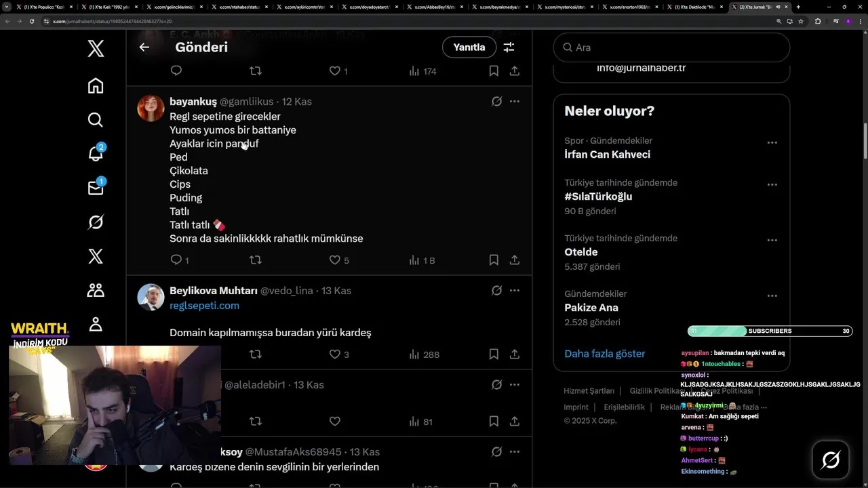
Task: Open the X logo home link in sidebar
Action: tap(96, 48)
